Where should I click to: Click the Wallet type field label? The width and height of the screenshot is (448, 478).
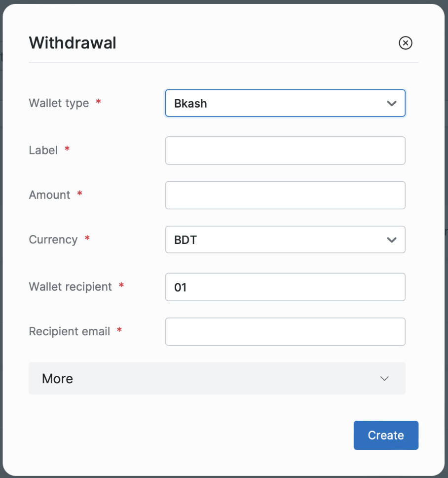point(59,103)
